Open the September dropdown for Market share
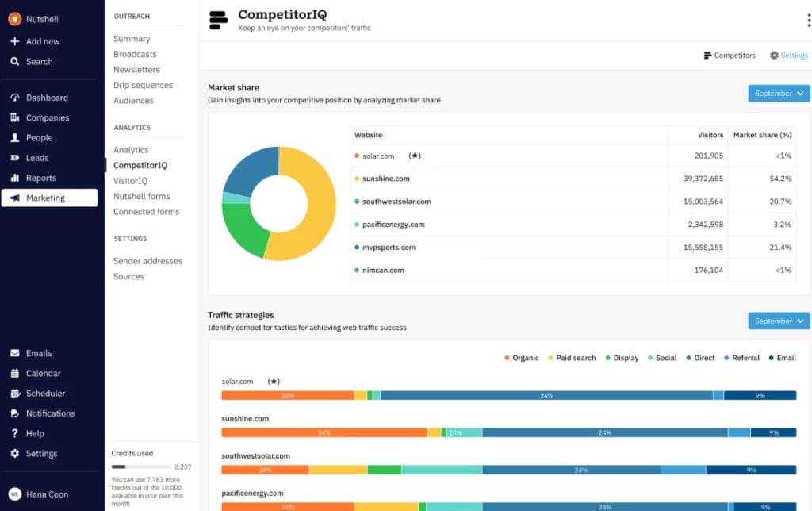This screenshot has width=812, height=511. (x=778, y=93)
